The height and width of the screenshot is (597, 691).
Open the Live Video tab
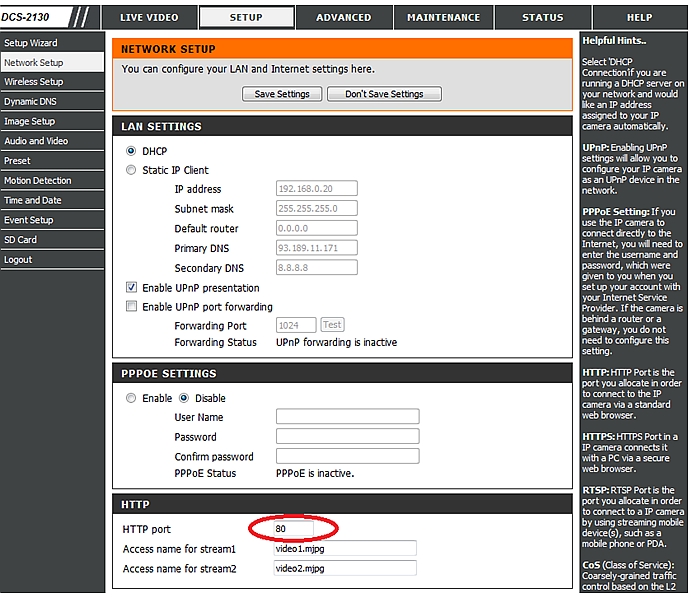pyautogui.click(x=149, y=17)
